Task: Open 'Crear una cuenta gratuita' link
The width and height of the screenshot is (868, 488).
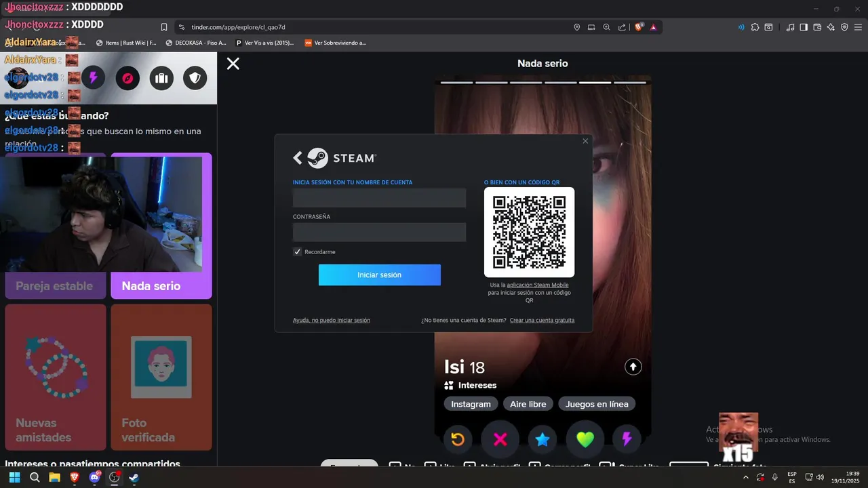Action: click(x=542, y=320)
